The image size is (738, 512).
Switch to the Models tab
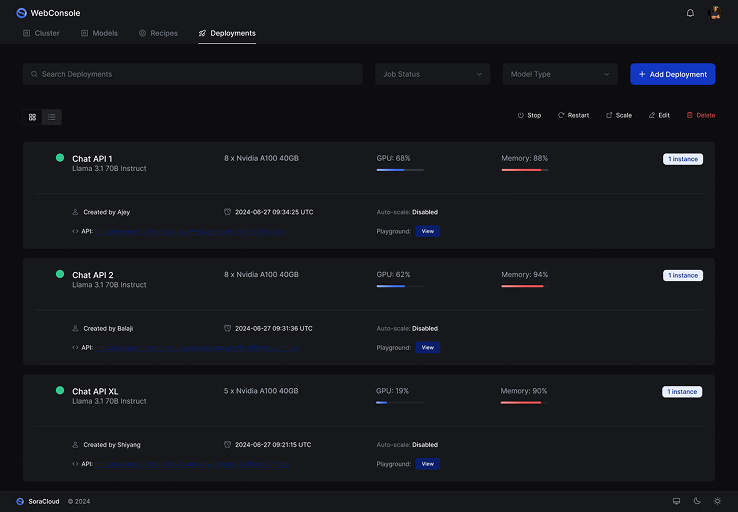click(x=99, y=33)
